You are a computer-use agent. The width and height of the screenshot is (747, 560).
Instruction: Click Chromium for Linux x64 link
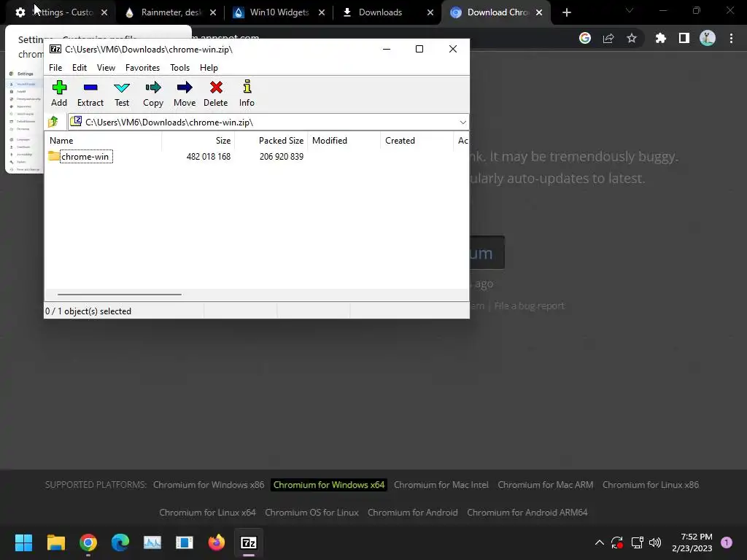pos(207,513)
